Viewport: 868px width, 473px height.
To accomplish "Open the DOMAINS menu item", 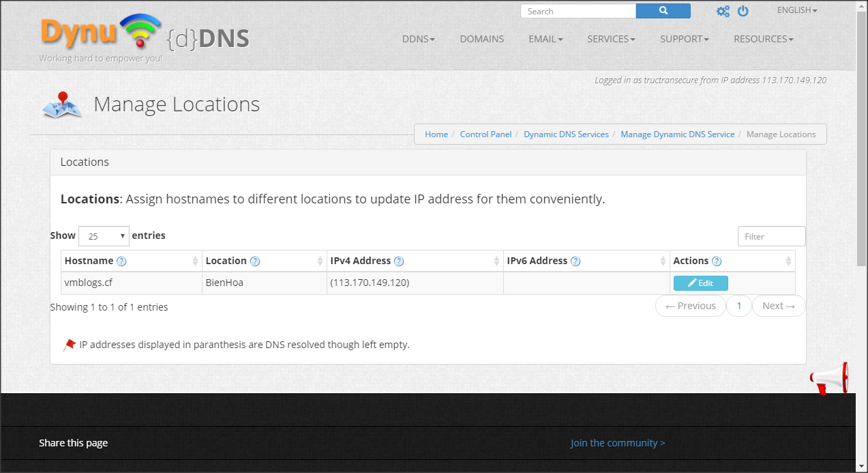I will coord(481,39).
